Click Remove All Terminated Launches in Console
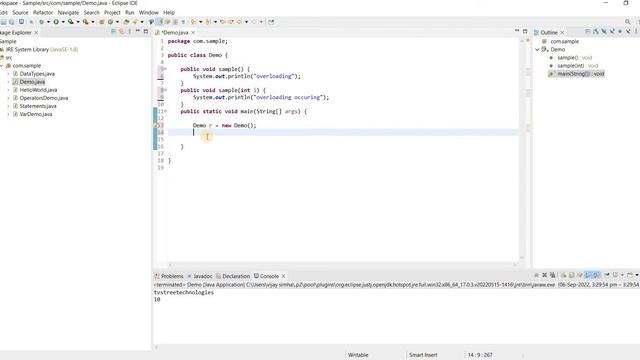This screenshot has width=640, height=360. (553, 275)
